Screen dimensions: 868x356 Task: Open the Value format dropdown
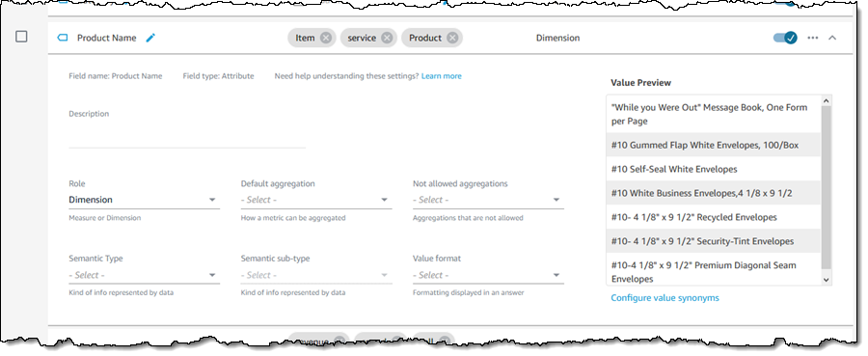click(x=488, y=275)
